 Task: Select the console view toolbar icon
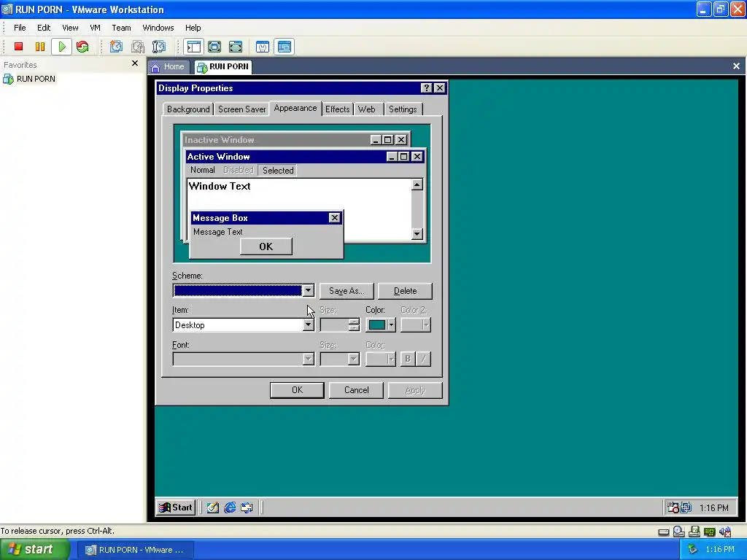[x=285, y=47]
